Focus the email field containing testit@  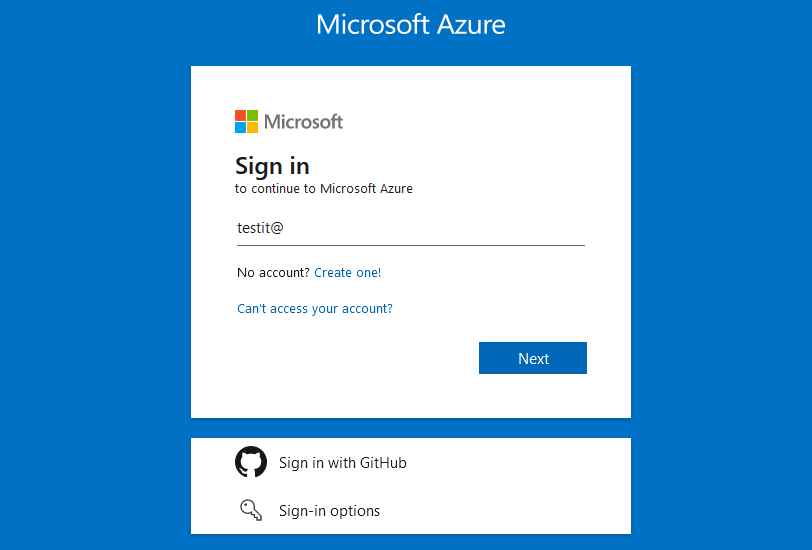pos(410,228)
